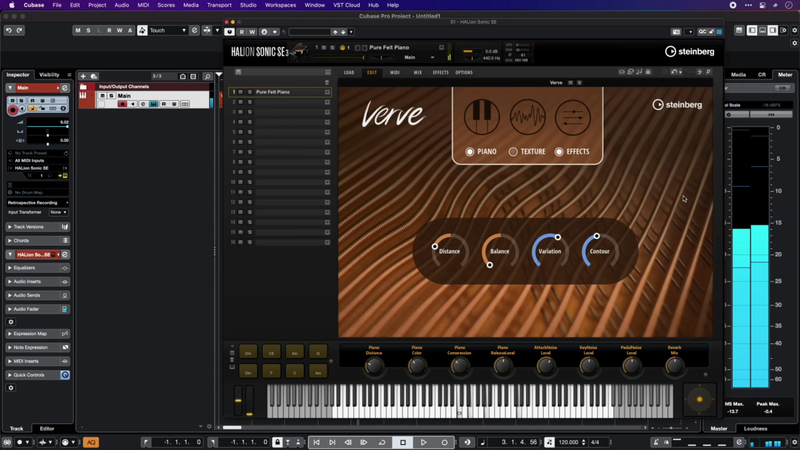Click the macOS Control Center icon
Image resolution: width=800 pixels, height=450 pixels.
coord(762,5)
